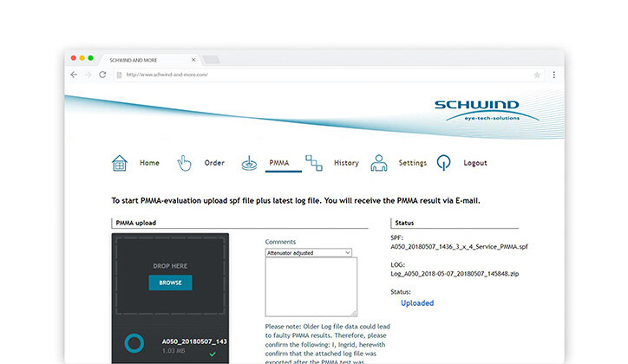Click the History squares icon
Image resolution: width=628 pixels, height=364 pixels.
[314, 163]
